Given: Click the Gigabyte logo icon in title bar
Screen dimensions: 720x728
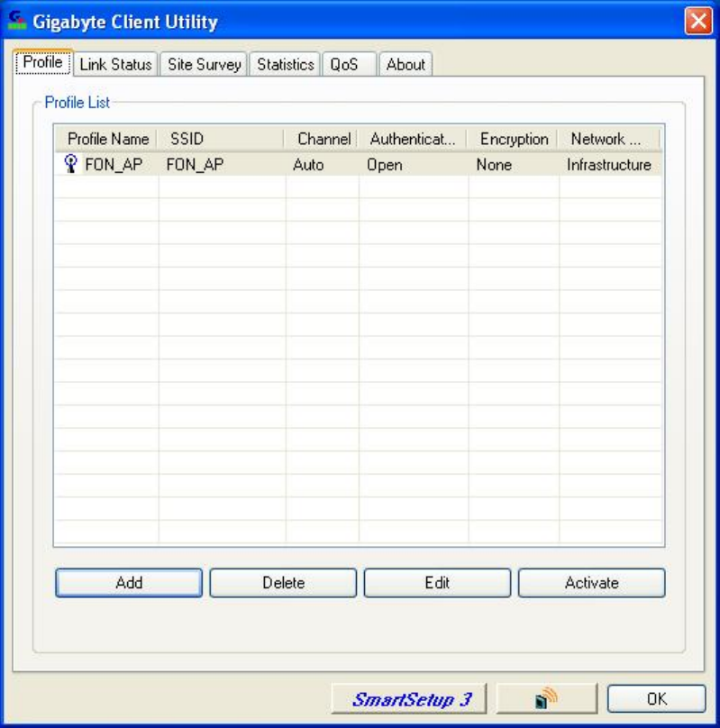Looking at the screenshot, I should pos(17,21).
